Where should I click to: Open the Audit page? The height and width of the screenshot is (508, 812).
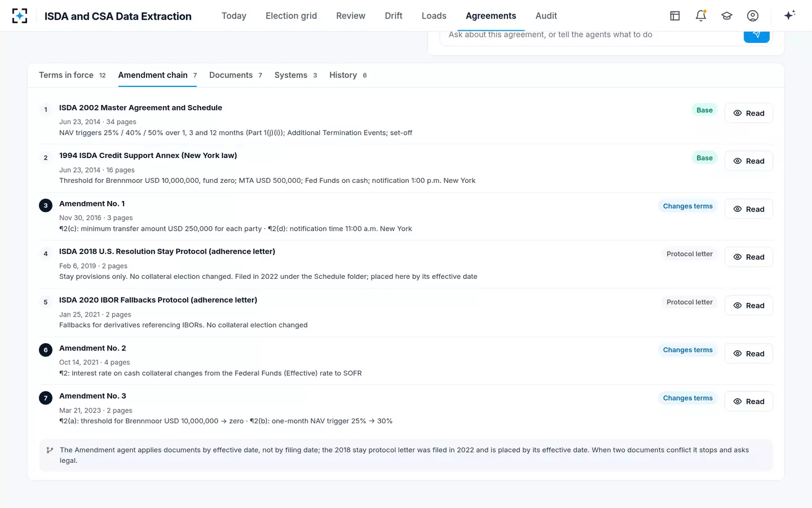click(x=546, y=16)
